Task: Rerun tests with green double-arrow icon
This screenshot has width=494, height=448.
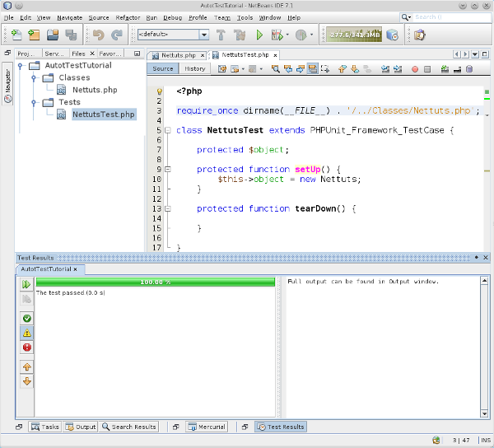Action: pyautogui.click(x=26, y=284)
